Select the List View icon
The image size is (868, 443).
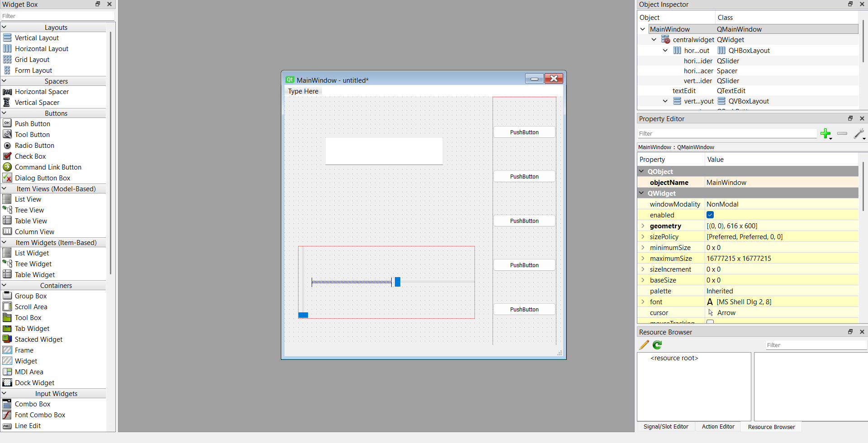pyautogui.click(x=7, y=199)
